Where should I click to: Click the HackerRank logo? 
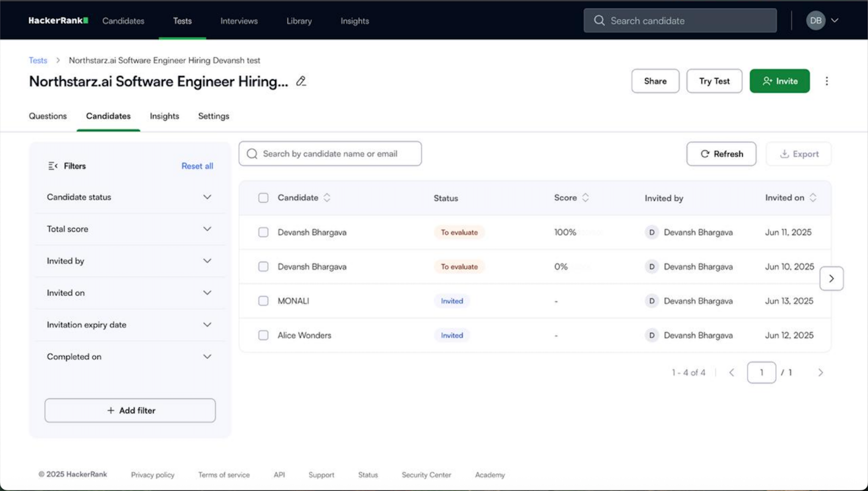pyautogui.click(x=58, y=21)
